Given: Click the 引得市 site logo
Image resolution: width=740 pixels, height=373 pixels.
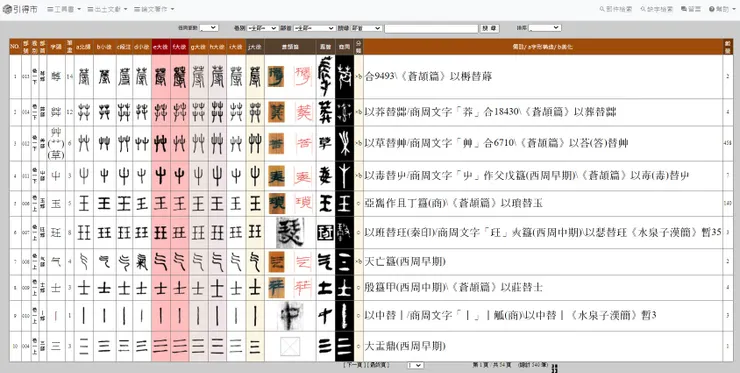Looking at the screenshot, I should click(20, 9).
